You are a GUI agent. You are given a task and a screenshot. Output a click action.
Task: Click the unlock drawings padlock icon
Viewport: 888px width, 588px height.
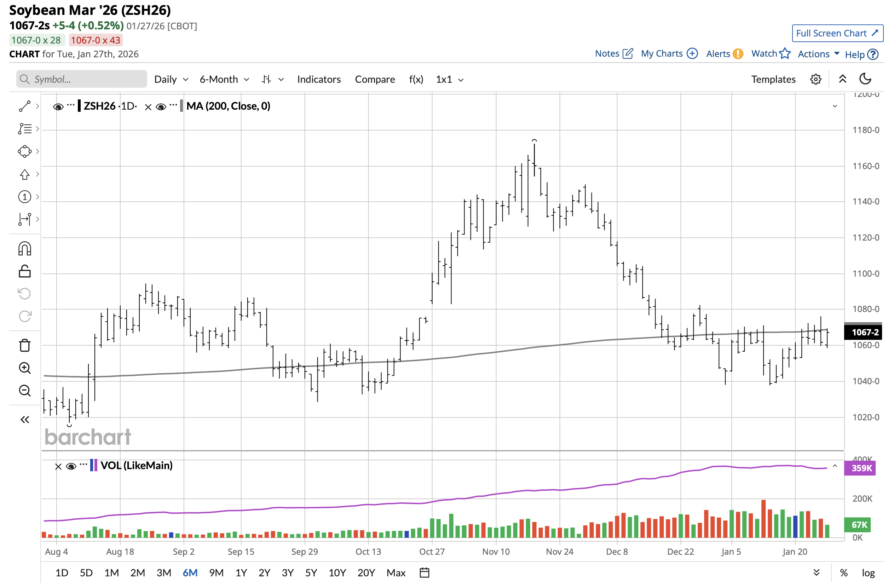(x=24, y=271)
